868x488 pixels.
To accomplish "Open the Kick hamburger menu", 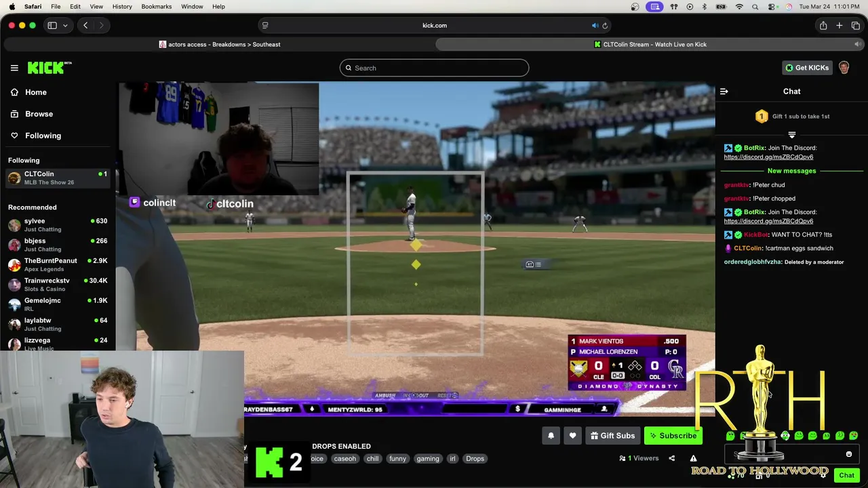I will pyautogui.click(x=14, y=68).
